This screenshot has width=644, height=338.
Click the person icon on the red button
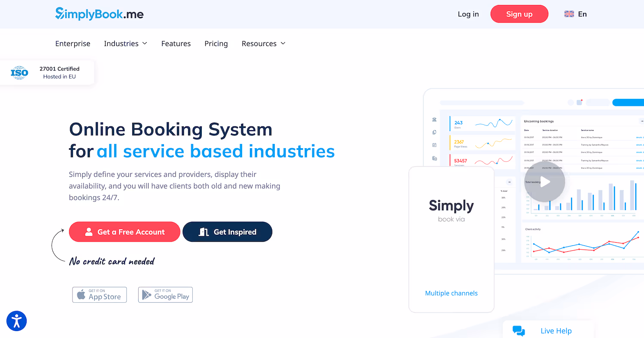pyautogui.click(x=89, y=231)
